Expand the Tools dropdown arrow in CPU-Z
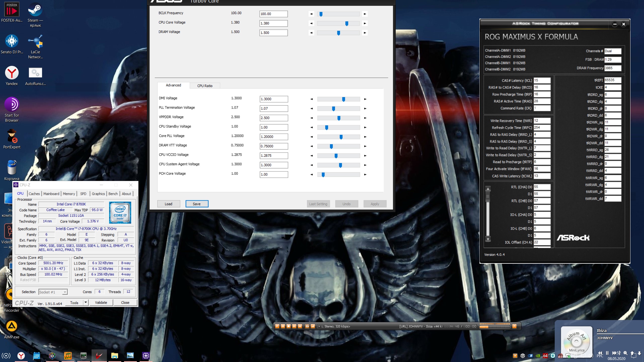 (x=86, y=302)
